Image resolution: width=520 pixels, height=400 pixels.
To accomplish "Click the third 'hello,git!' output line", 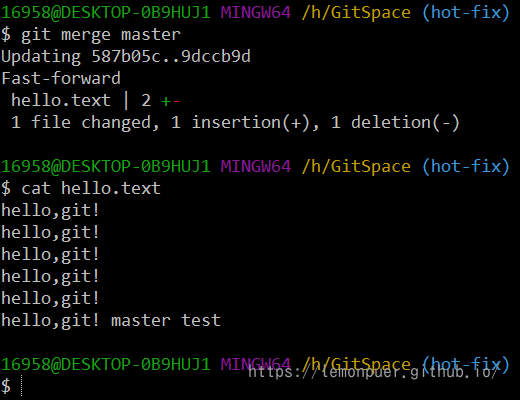I will [50, 255].
